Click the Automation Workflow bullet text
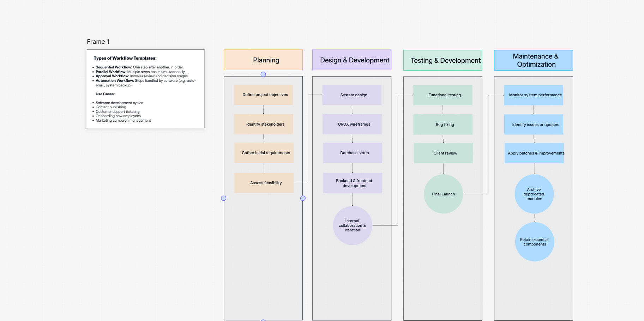This screenshot has height=321, width=644. click(x=145, y=83)
